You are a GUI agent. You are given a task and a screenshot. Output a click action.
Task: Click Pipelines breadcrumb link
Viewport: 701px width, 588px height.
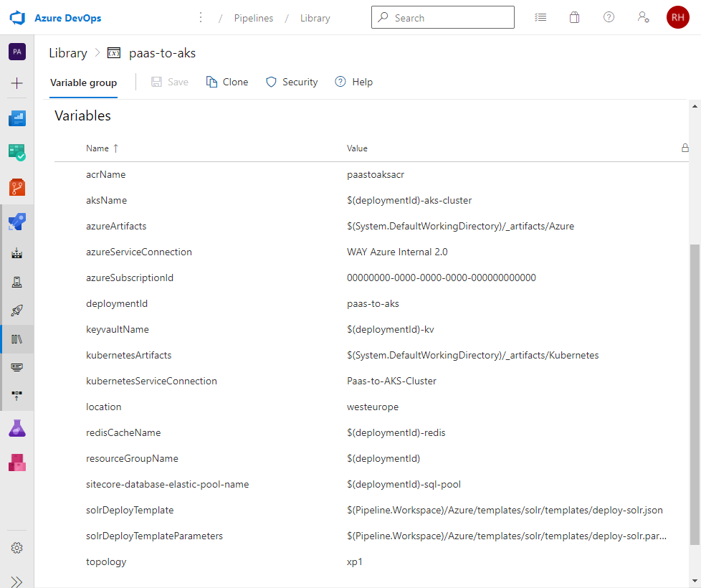click(x=254, y=18)
